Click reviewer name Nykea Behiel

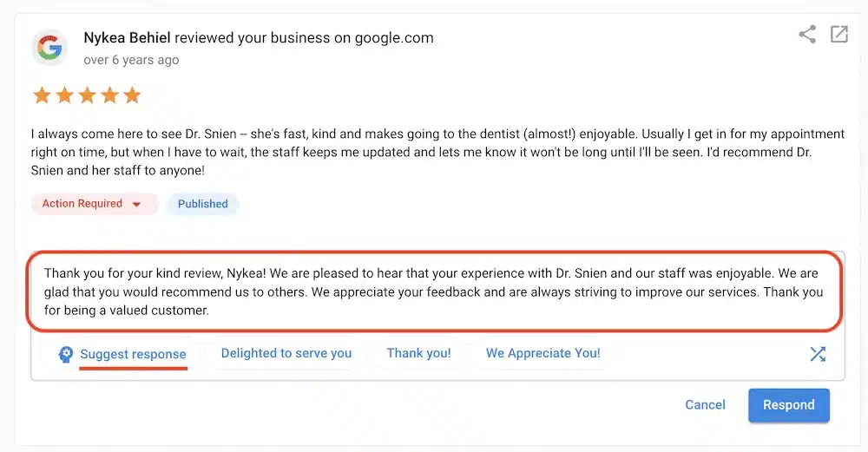point(128,38)
